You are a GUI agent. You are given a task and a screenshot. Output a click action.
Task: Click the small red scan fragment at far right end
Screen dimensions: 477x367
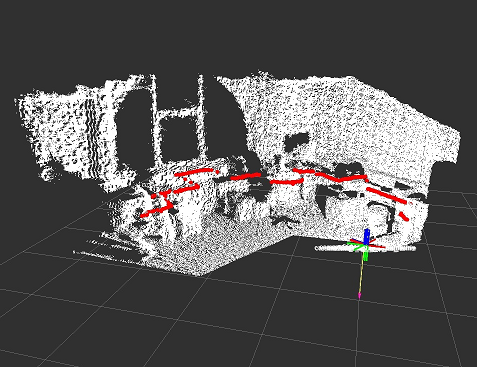coord(404,217)
